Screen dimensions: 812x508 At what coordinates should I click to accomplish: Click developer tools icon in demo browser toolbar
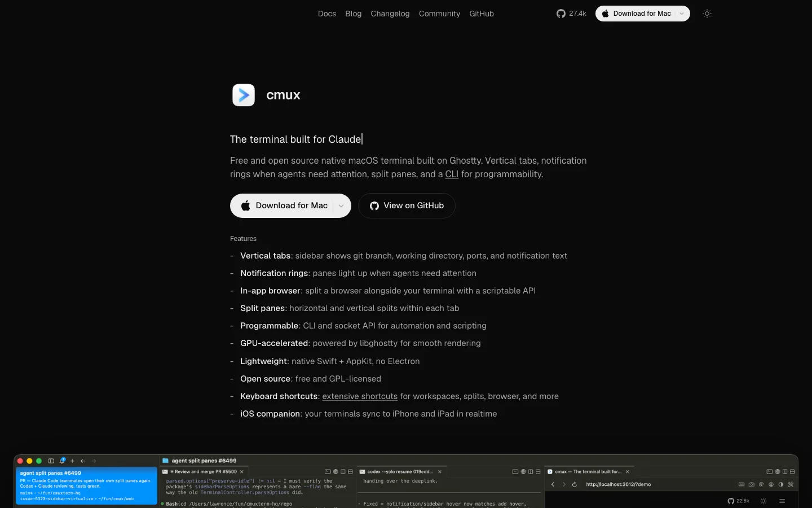pos(791,484)
